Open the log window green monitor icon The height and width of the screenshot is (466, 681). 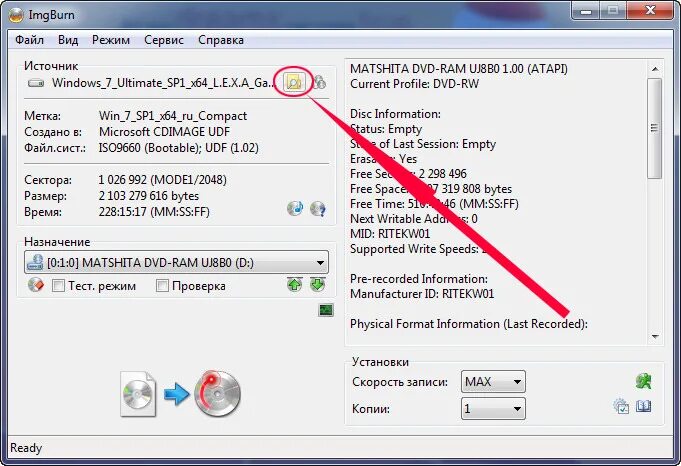point(326,310)
